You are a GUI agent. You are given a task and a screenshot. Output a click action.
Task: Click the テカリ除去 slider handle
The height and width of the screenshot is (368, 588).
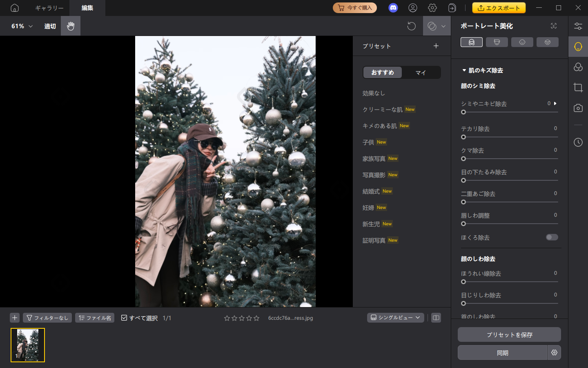pos(463,137)
